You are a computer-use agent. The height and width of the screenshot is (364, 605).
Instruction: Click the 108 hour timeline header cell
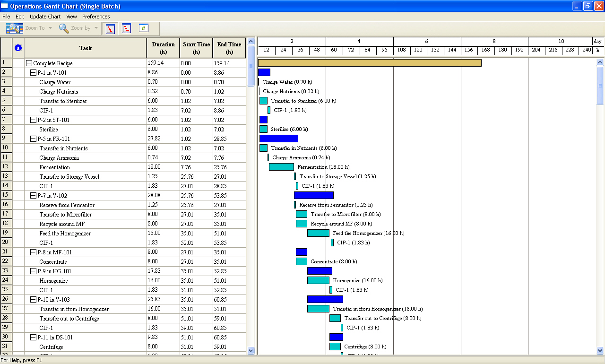point(402,50)
